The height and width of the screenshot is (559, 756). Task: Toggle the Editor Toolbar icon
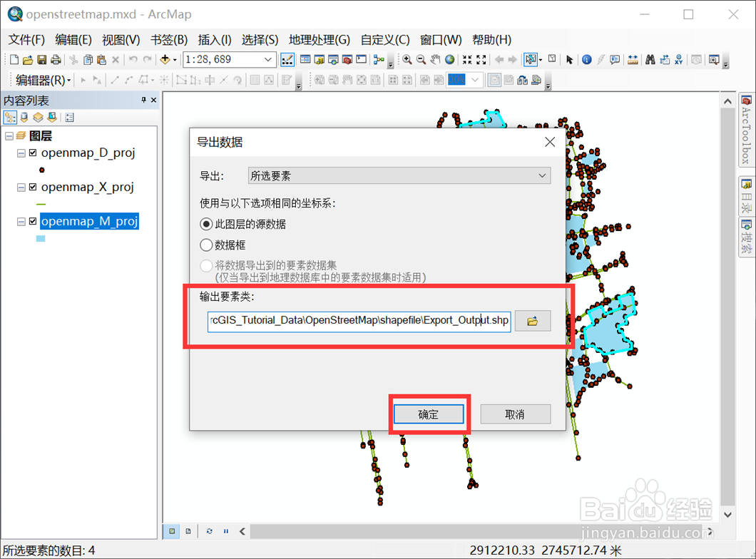287,60
